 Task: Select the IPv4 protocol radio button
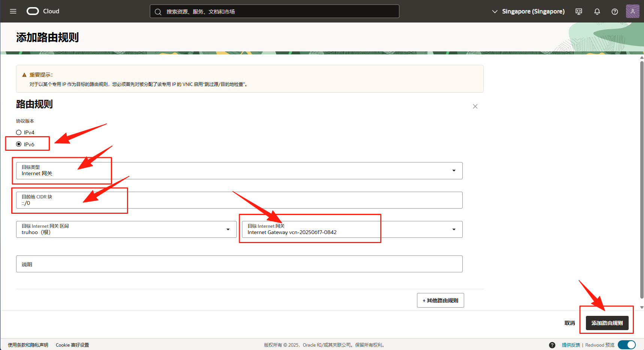pos(19,132)
